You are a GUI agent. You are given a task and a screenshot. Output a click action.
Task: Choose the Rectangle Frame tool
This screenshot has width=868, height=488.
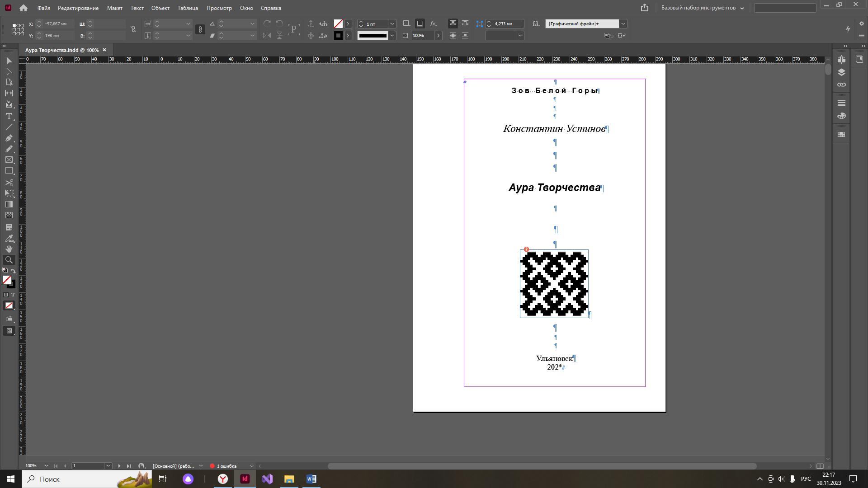[x=9, y=160]
